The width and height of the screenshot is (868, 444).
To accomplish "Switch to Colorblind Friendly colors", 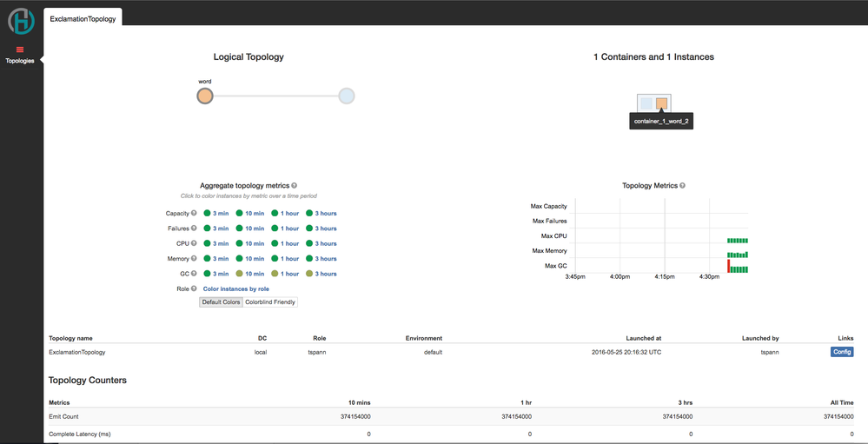I will tap(270, 302).
